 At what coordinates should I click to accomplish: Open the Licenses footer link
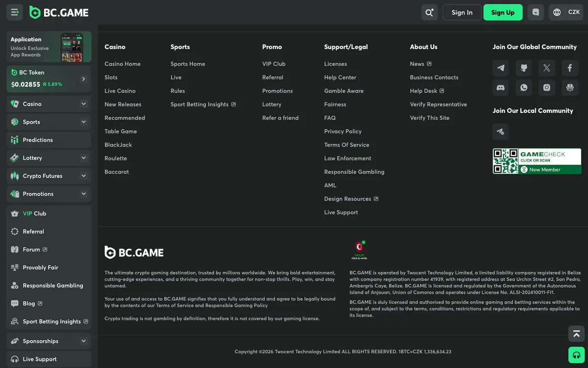(336, 64)
